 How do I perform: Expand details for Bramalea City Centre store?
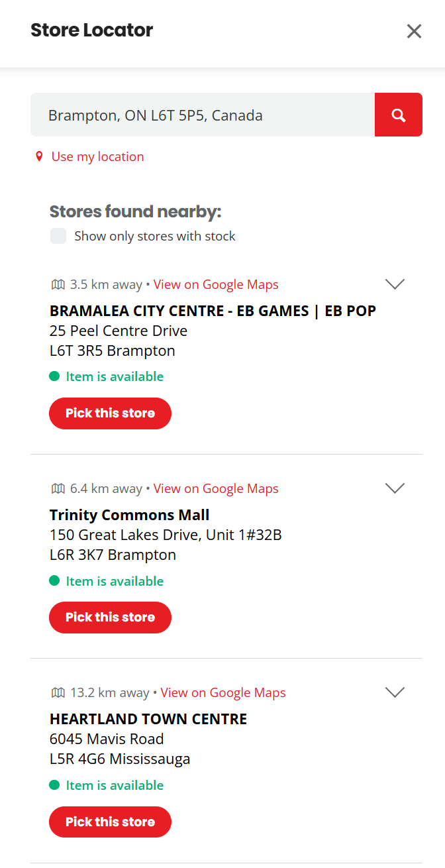click(x=395, y=284)
